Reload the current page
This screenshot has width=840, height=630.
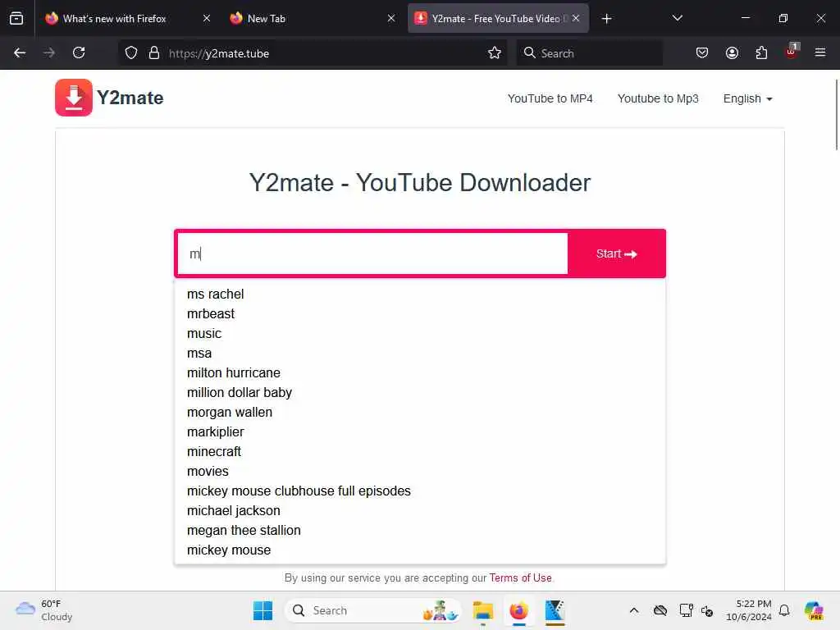coord(79,52)
